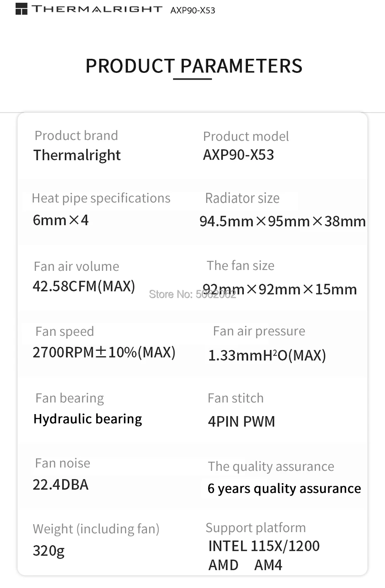The width and height of the screenshot is (385, 588).
Task: Click the INTEL 115X/1200 platform text
Action: click(264, 546)
